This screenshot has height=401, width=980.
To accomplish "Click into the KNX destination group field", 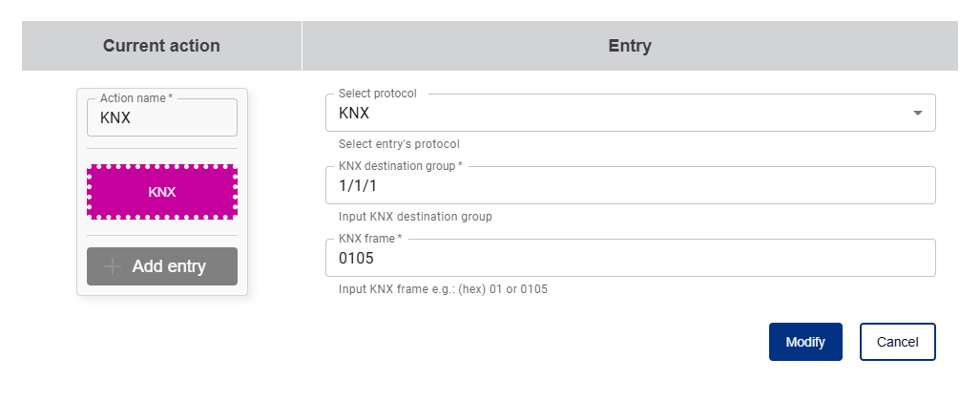I will coord(630,185).
